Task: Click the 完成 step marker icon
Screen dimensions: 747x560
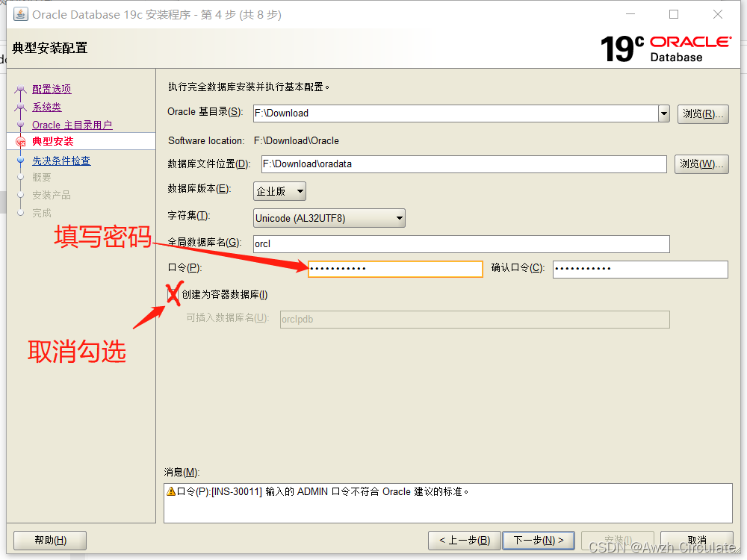Action: (x=22, y=212)
